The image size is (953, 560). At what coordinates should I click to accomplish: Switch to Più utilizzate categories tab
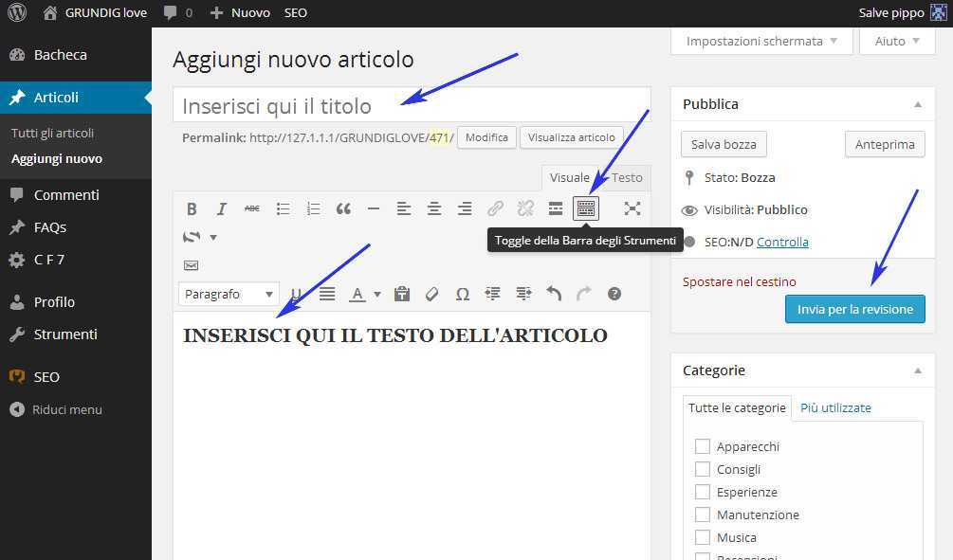pos(835,407)
